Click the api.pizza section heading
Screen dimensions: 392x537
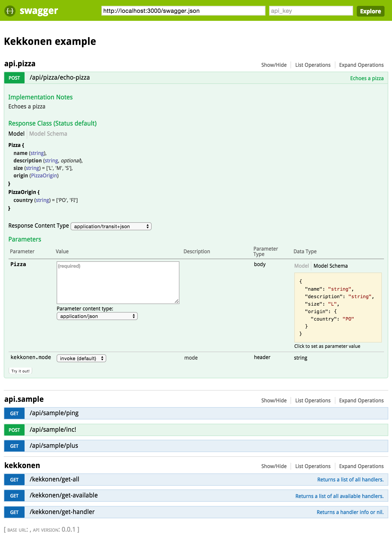(20, 64)
